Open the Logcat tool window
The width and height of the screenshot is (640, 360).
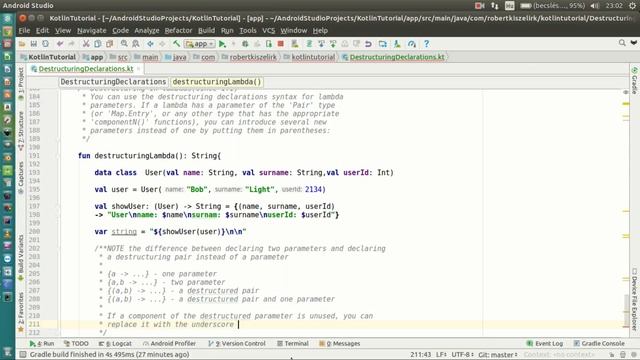tap(115, 344)
